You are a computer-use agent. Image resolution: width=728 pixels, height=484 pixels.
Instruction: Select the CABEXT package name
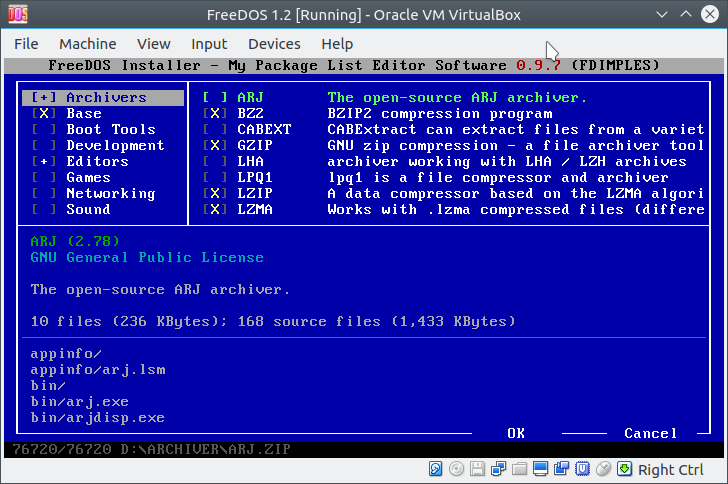pos(264,129)
